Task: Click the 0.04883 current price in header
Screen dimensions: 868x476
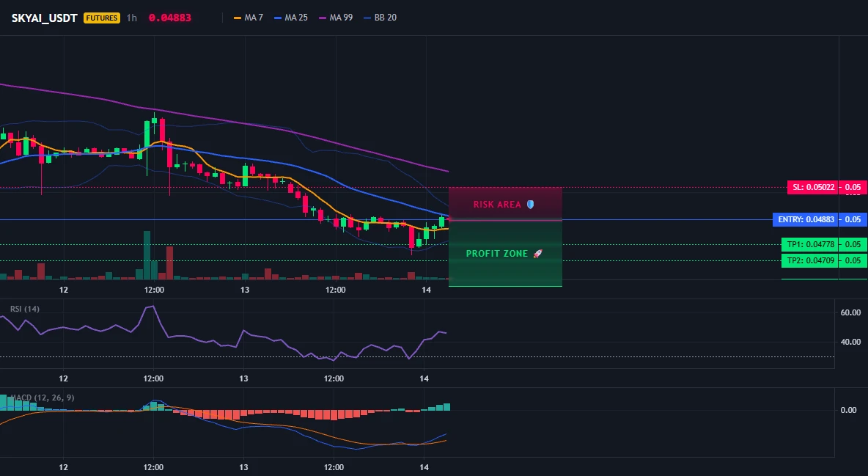Action: click(x=170, y=18)
